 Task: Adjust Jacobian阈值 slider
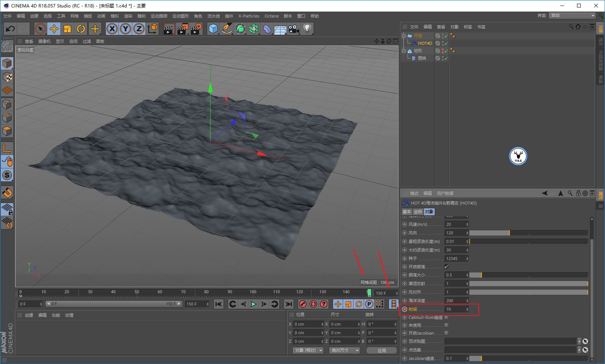529,358
